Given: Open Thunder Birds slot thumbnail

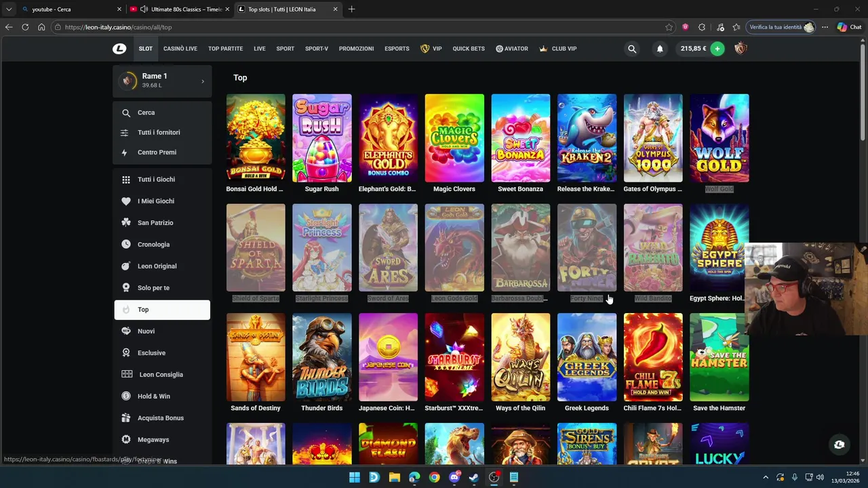Looking at the screenshot, I should pyautogui.click(x=321, y=357).
